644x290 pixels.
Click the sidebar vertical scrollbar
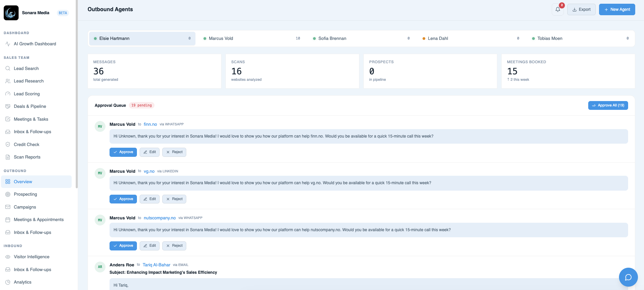pyautogui.click(x=77, y=94)
